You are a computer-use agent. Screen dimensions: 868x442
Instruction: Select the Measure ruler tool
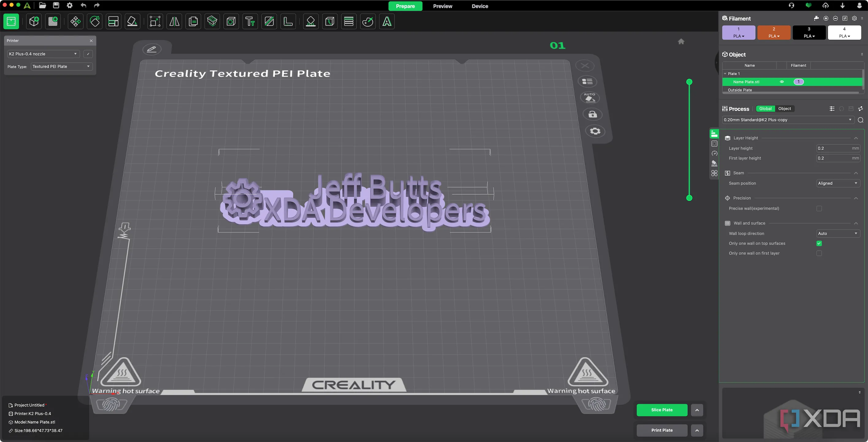point(288,21)
